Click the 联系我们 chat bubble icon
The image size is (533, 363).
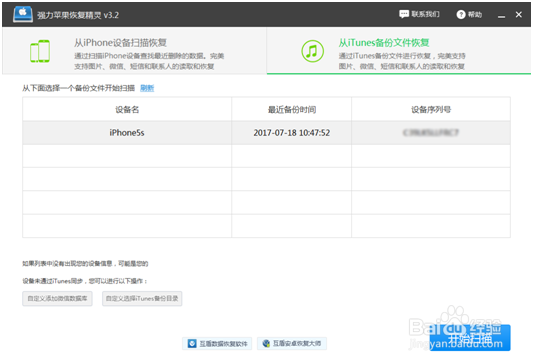pyautogui.click(x=404, y=14)
